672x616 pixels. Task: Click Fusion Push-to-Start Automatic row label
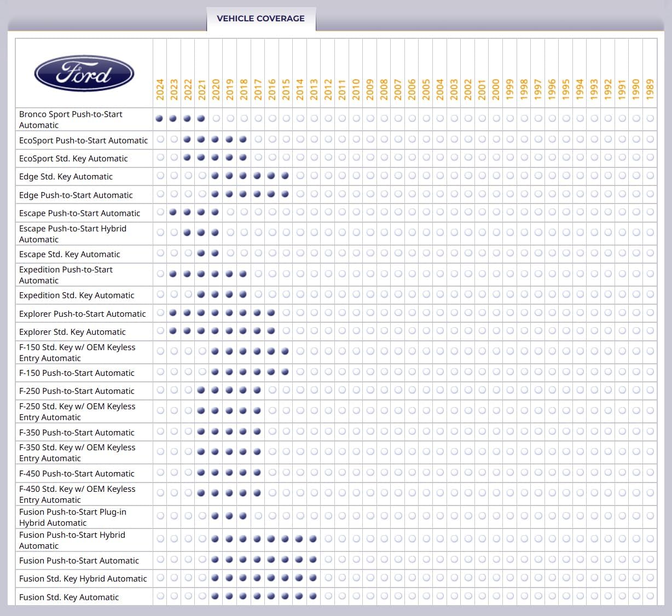(79, 560)
